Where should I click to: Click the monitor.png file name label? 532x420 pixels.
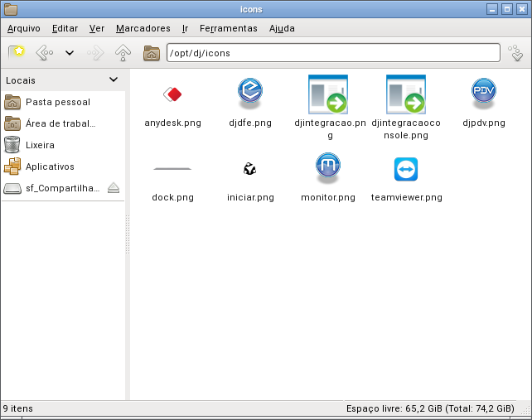[328, 197]
